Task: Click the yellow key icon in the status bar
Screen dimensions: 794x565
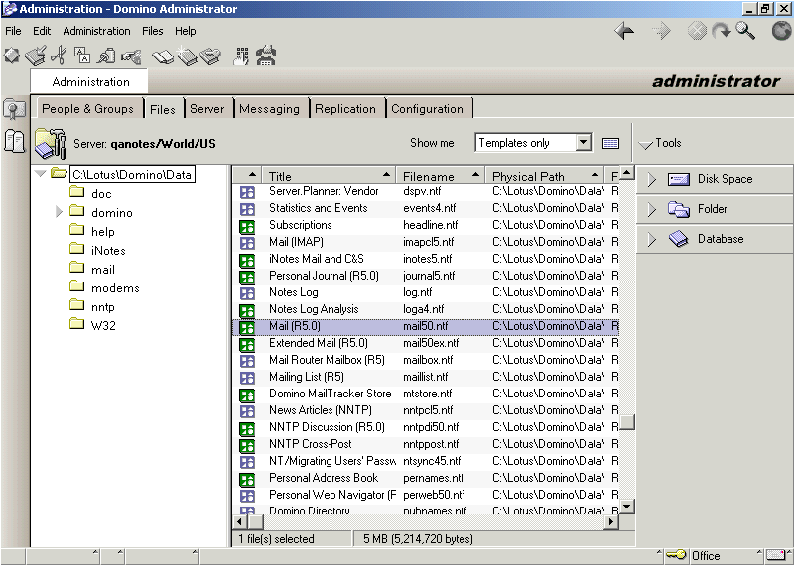Action: pyautogui.click(x=676, y=555)
